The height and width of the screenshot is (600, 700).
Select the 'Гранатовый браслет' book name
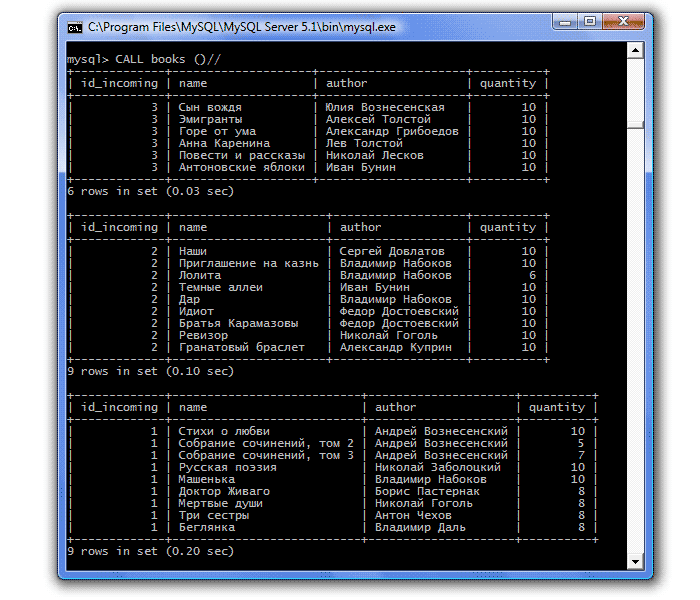242,347
